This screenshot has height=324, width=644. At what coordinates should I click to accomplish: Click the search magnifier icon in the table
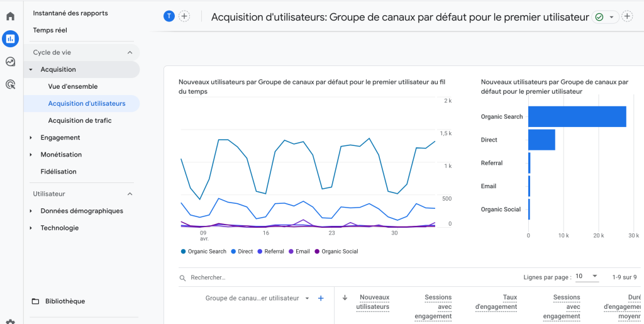183,278
